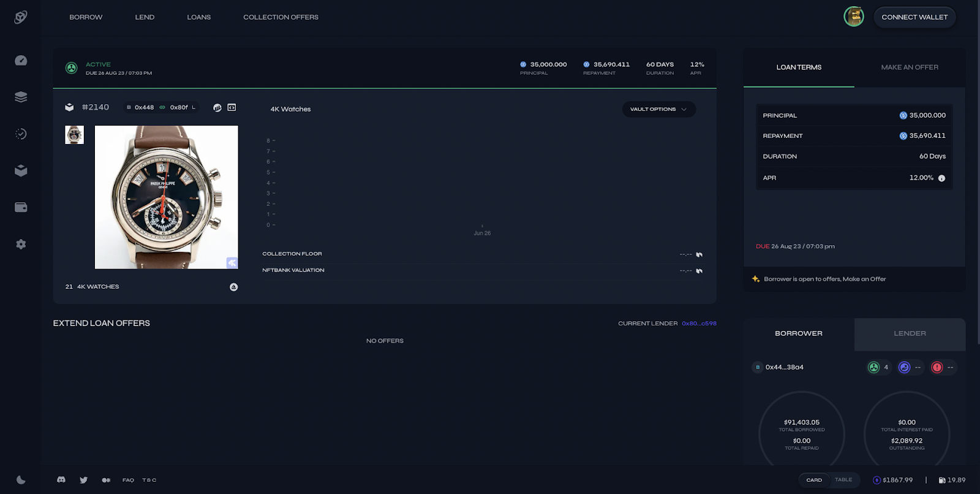Open the Vault Options dropdown

click(x=659, y=109)
